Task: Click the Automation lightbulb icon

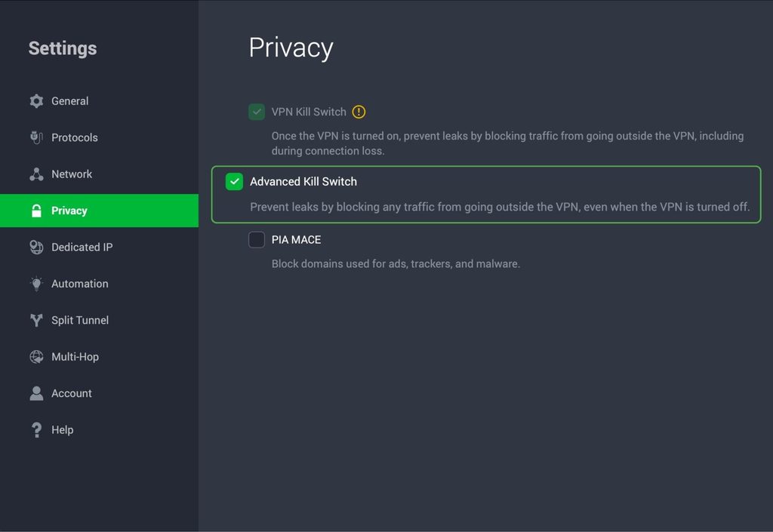Action: point(36,284)
